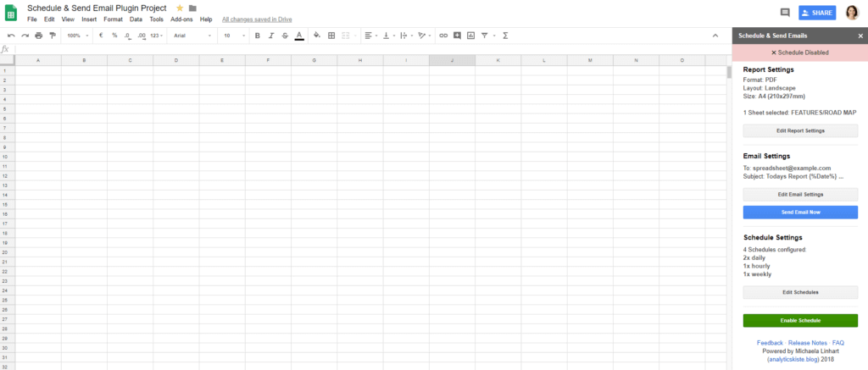This screenshot has height=370, width=868.
Task: Click the merge cells icon
Action: point(346,36)
